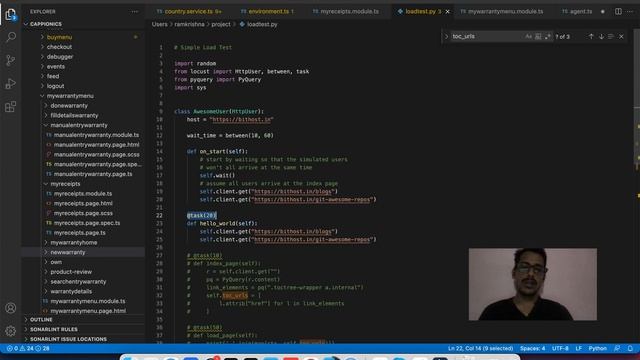Open the Manage gear icon
This screenshot has height=360, width=640.
pyautogui.click(x=11, y=331)
